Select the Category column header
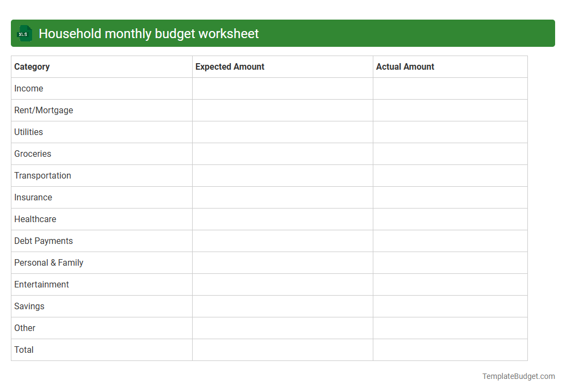This screenshot has height=392, width=566. (32, 66)
